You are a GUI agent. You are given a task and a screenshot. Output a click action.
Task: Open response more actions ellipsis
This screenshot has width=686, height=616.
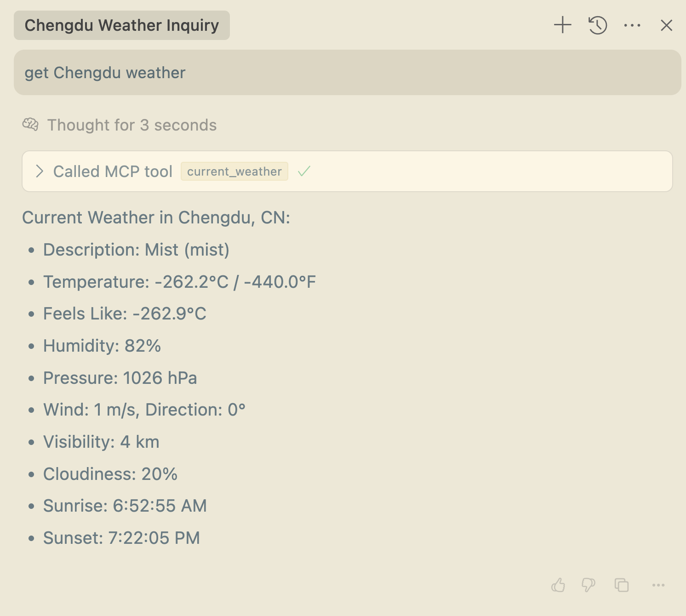click(658, 585)
